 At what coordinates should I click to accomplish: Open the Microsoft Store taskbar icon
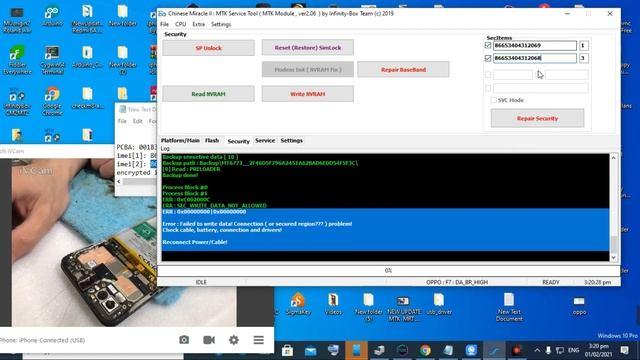point(287,350)
